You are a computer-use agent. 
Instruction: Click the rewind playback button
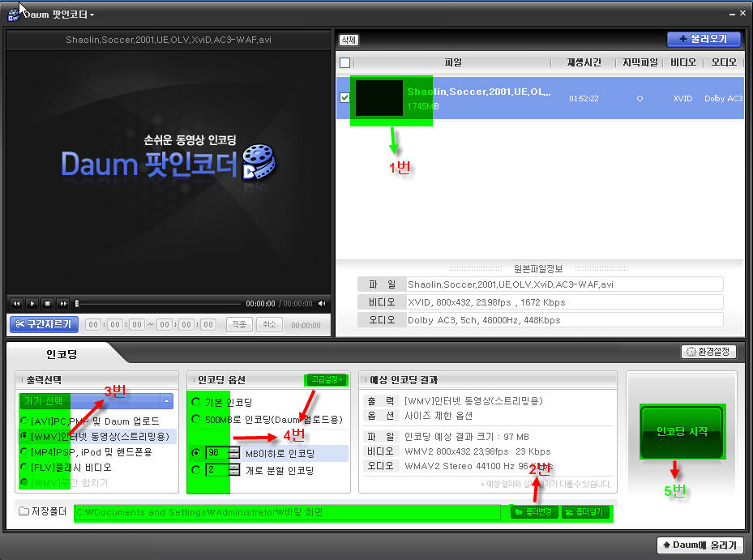[x=17, y=304]
